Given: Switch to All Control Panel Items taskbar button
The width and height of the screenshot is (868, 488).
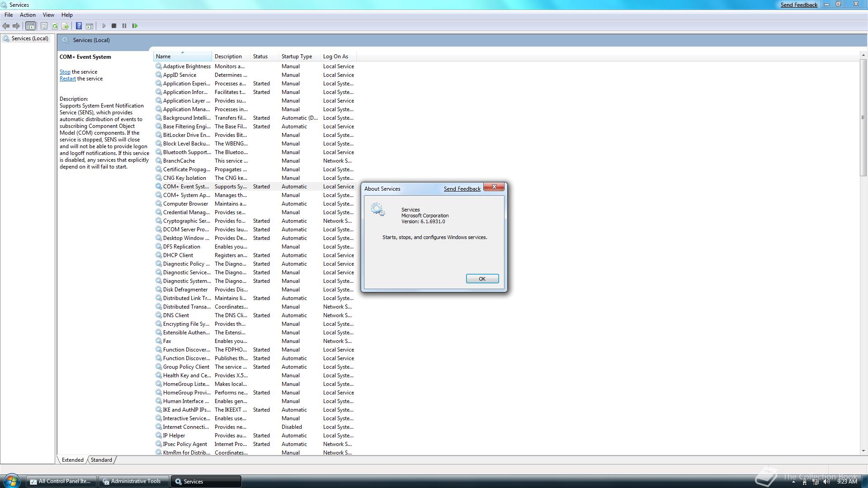Looking at the screenshot, I should coord(61,481).
